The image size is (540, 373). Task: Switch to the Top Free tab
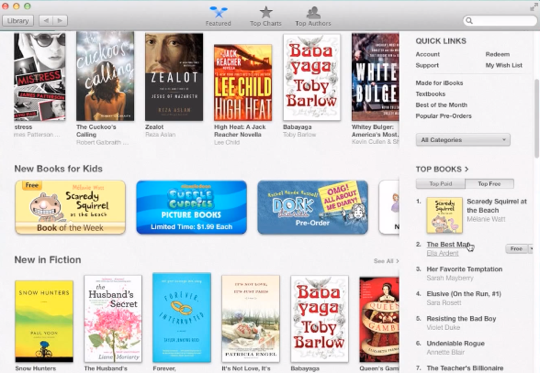[x=489, y=184]
